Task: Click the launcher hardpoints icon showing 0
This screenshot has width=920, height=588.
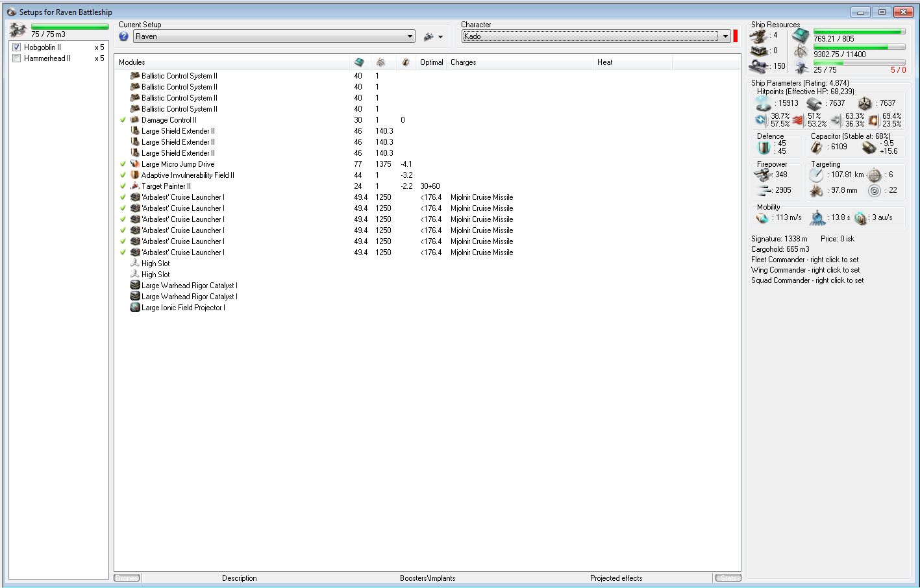Action: (760, 51)
